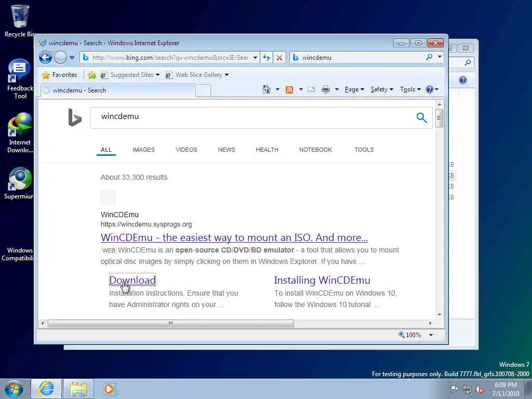532x399 pixels.
Task: Click the Download sublink
Action: (132, 280)
